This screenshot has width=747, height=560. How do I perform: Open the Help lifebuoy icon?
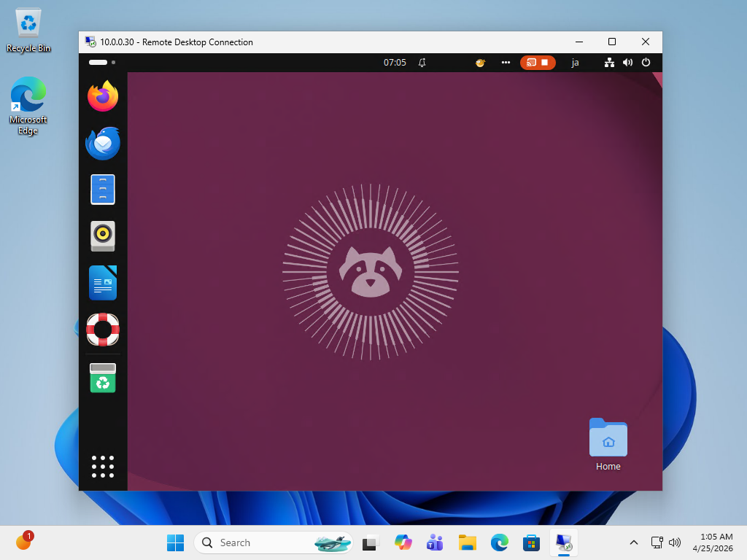[103, 330]
